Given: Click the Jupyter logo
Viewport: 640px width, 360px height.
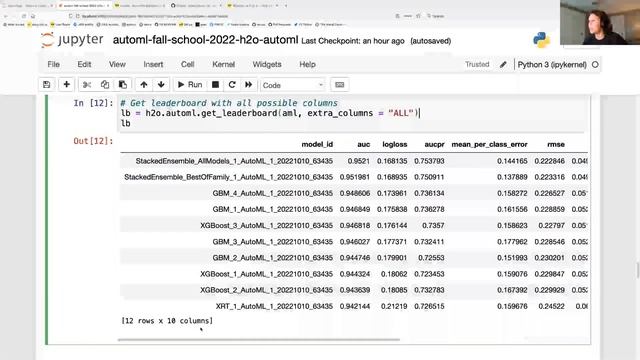Looking at the screenshot, I should pos(72,40).
